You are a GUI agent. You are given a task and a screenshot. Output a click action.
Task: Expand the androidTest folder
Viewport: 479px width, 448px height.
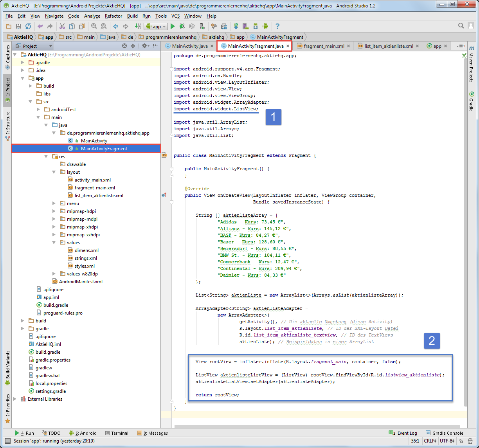click(38, 110)
